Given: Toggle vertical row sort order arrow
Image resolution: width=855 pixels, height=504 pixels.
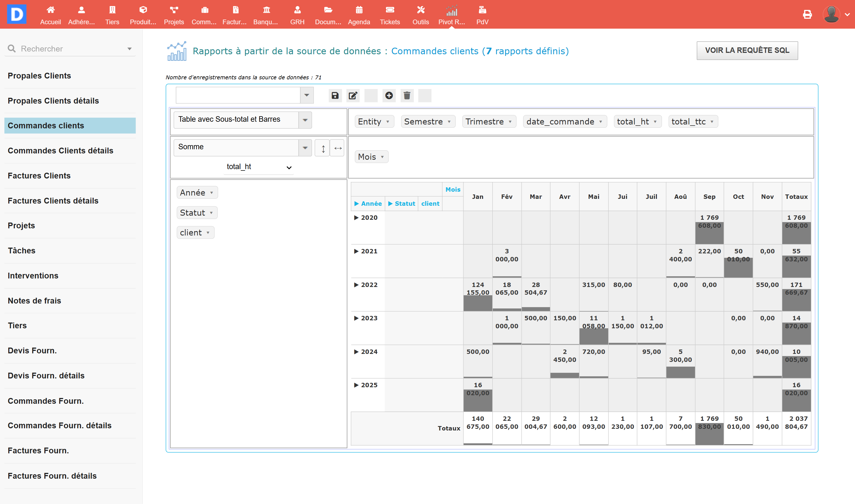Looking at the screenshot, I should point(323,148).
